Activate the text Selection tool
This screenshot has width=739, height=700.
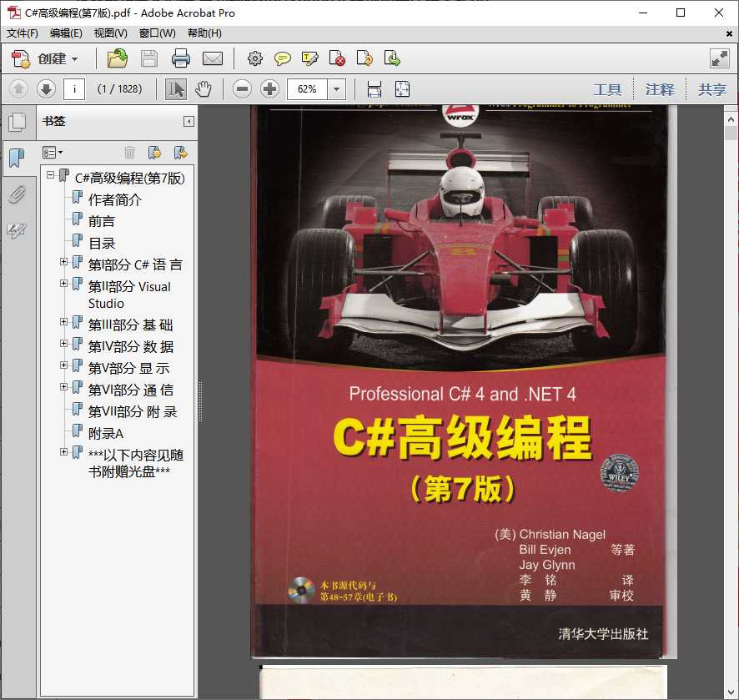[x=177, y=89]
